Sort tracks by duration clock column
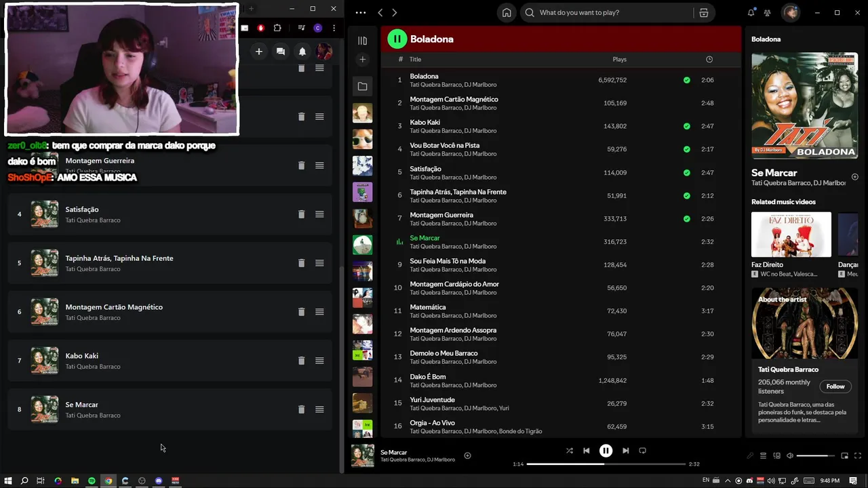 click(x=709, y=60)
